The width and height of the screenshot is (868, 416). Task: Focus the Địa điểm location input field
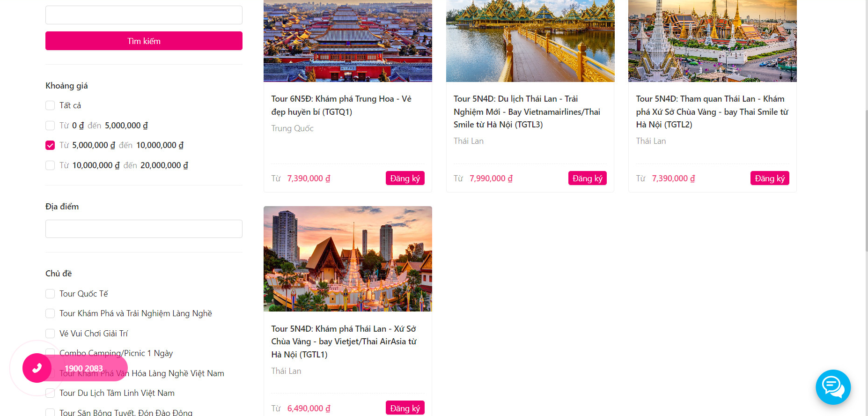144,229
